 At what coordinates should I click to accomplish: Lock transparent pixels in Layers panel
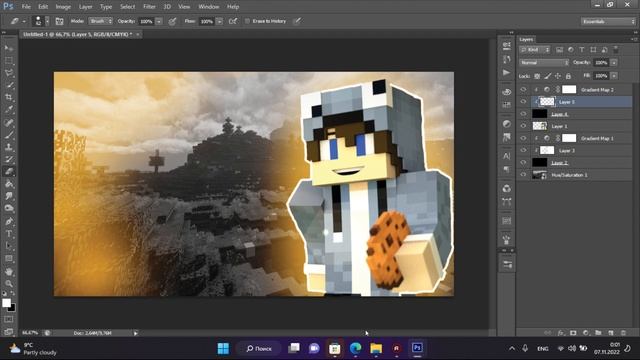[x=537, y=76]
